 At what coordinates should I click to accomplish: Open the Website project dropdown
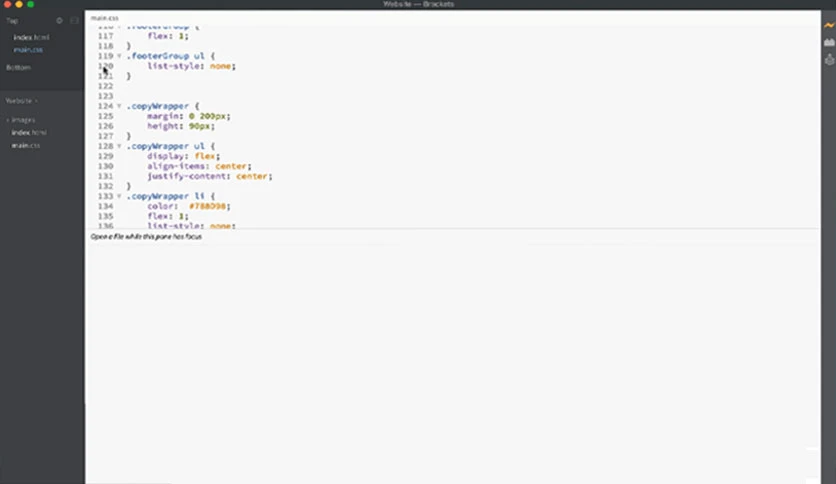coord(21,101)
